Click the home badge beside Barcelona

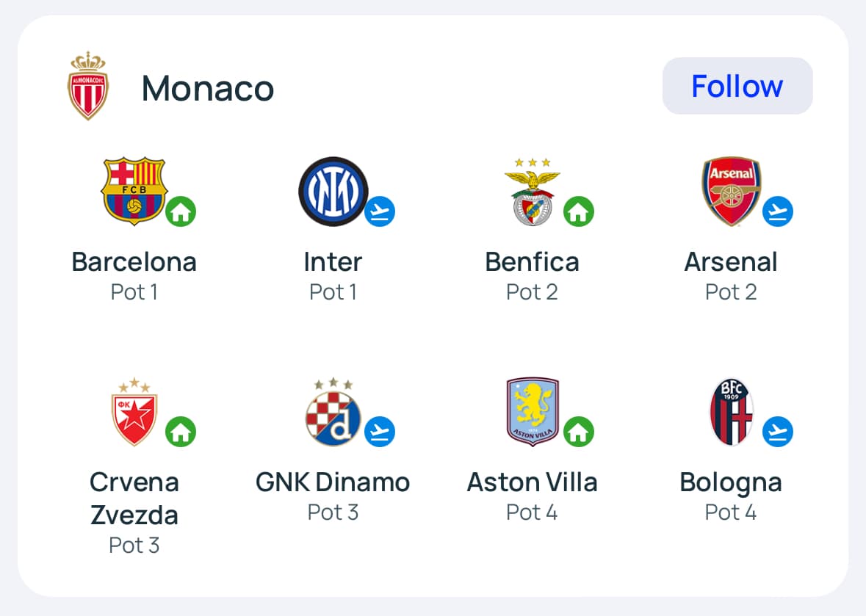181,212
